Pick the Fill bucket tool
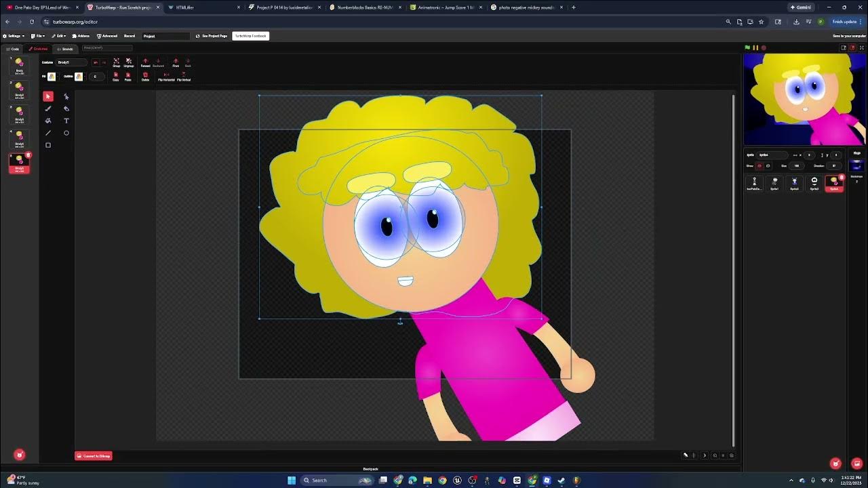 pos(48,121)
